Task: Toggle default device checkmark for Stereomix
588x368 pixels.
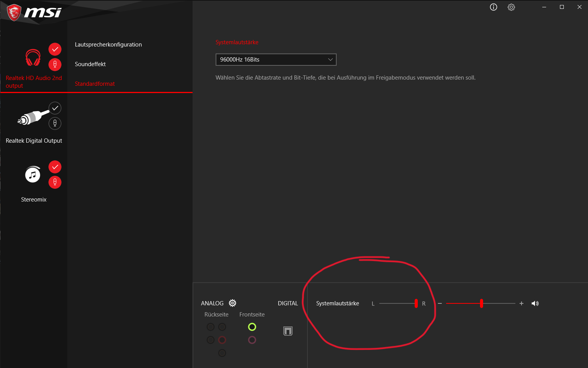Action: click(x=55, y=167)
